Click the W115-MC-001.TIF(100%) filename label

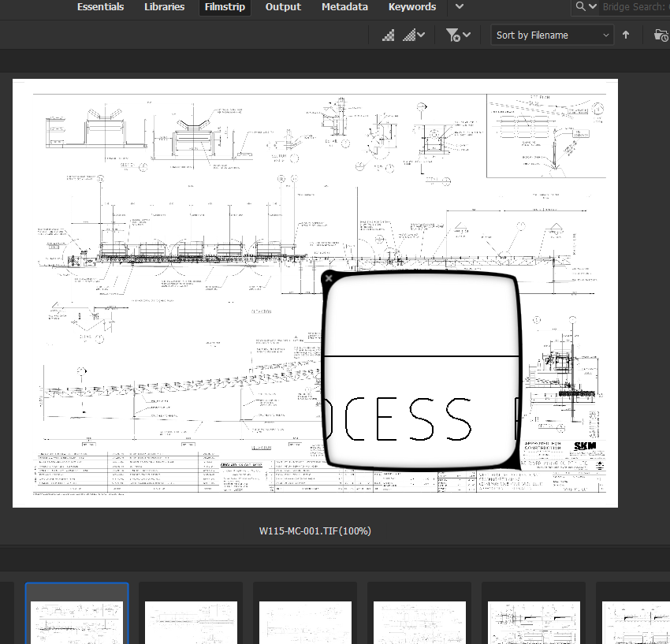tap(315, 530)
